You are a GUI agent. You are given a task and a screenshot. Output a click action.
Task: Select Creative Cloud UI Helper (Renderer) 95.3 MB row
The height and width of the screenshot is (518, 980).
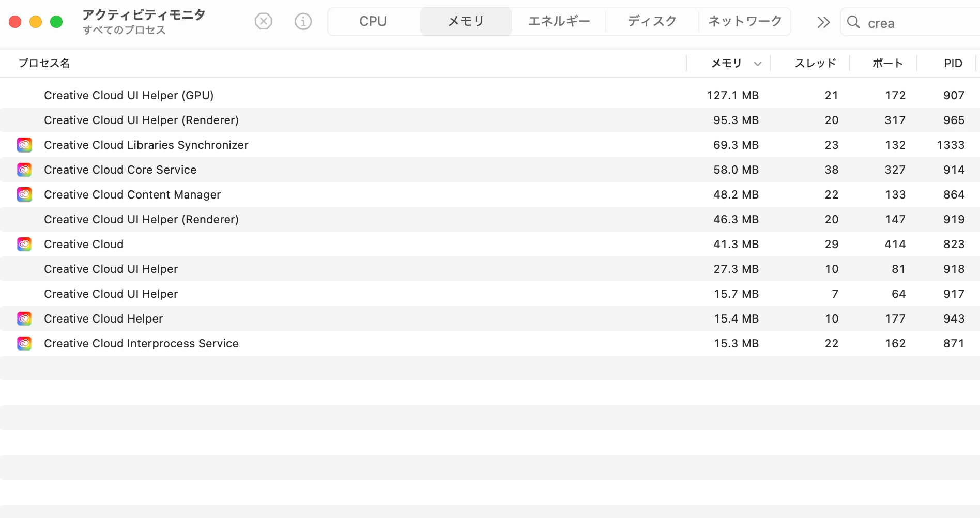pos(490,120)
